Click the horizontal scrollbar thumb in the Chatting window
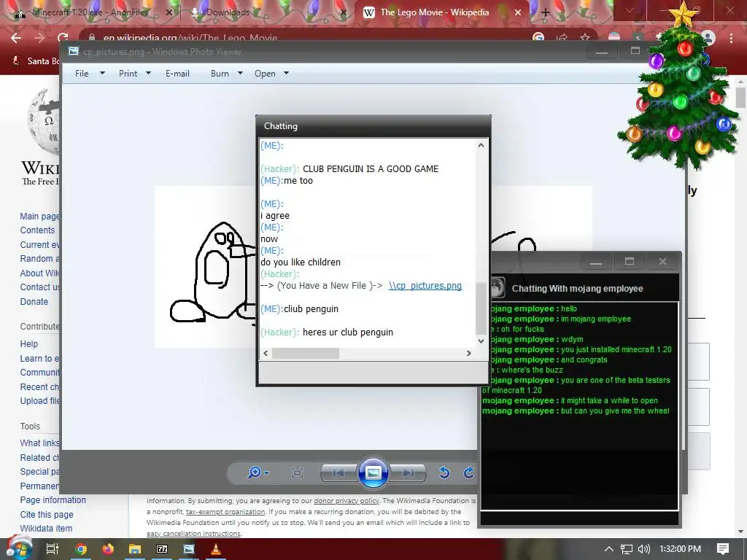Viewport: 747px width, 560px height. [306, 353]
